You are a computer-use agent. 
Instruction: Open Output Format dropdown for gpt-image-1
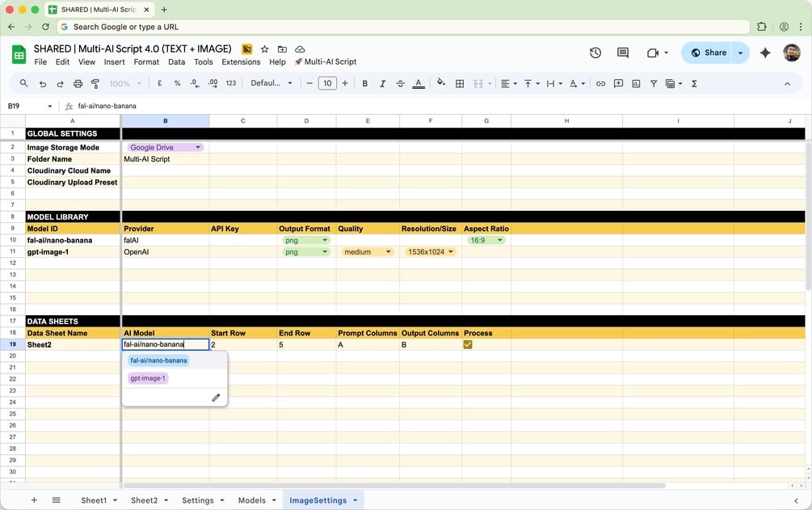[x=306, y=252]
